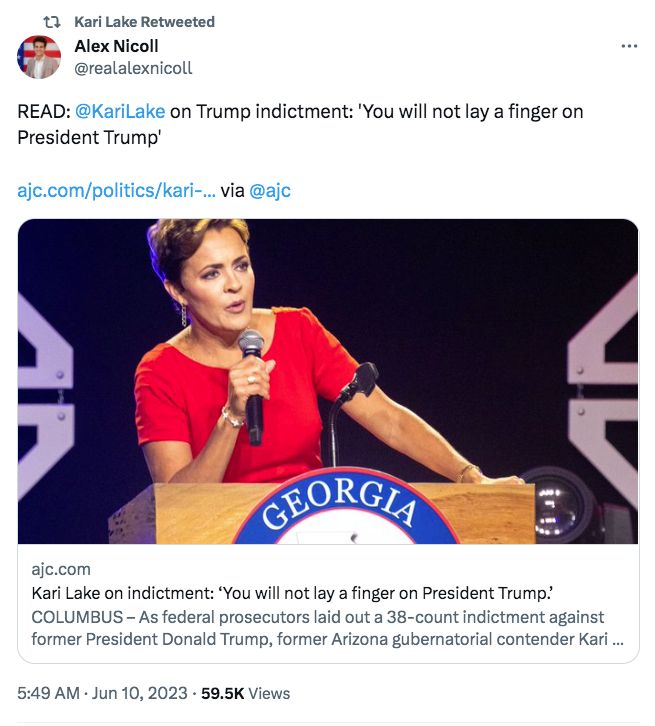Click the "Kari Lake Retweeted" label
Image resolution: width=655 pixels, height=726 pixels.
click(144, 22)
